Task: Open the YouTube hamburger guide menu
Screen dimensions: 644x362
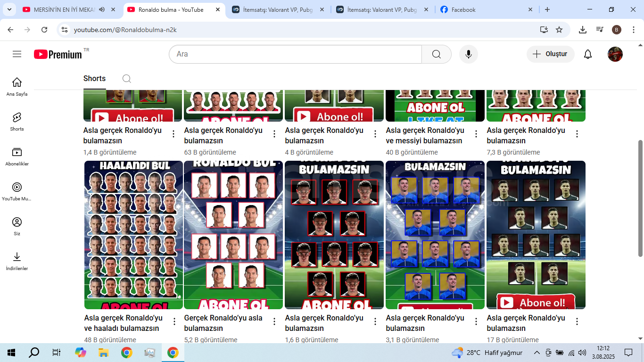Action: pyautogui.click(x=17, y=54)
